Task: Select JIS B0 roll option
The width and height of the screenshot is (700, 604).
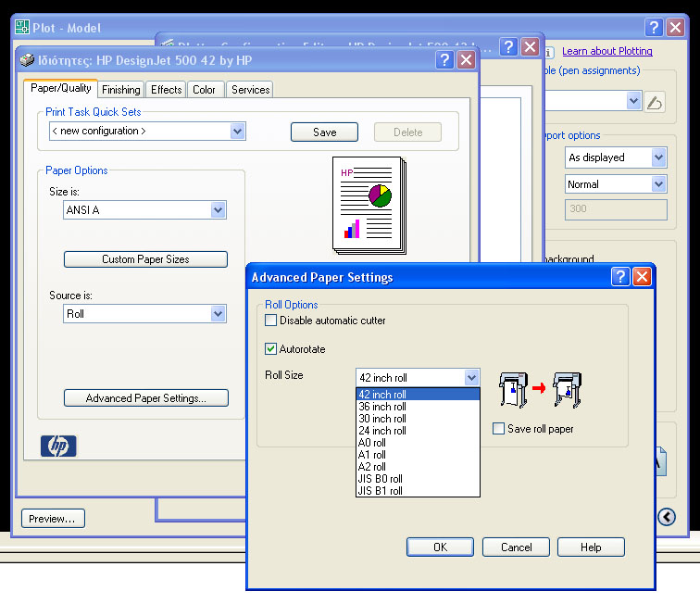Action: [418, 479]
